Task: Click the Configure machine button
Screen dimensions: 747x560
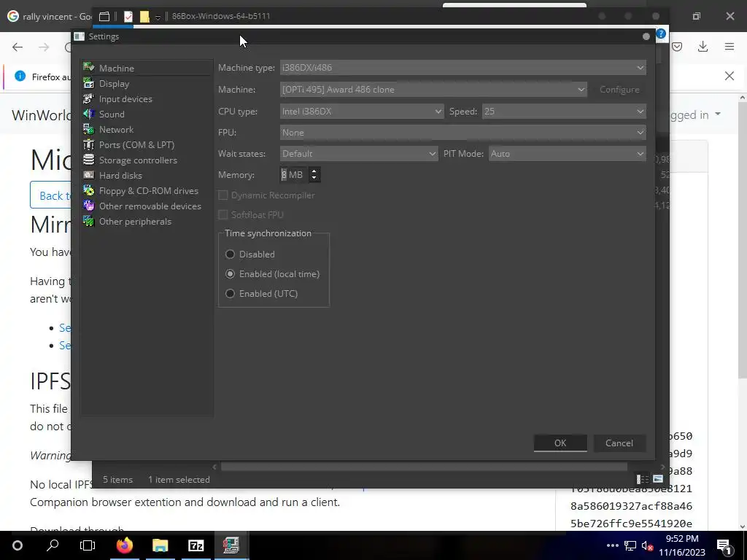Action: click(x=619, y=90)
